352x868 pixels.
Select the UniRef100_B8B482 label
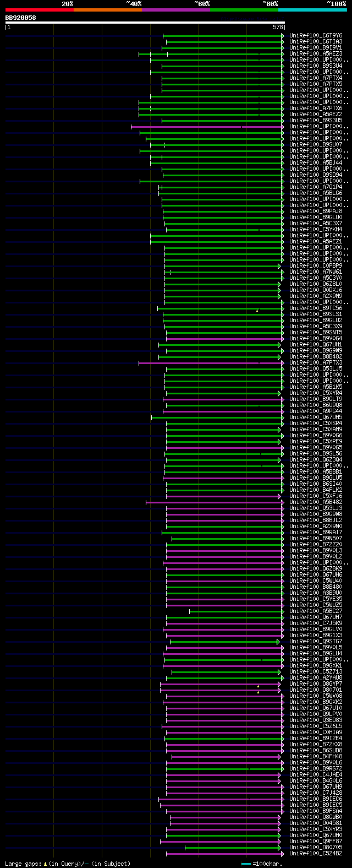click(x=316, y=357)
